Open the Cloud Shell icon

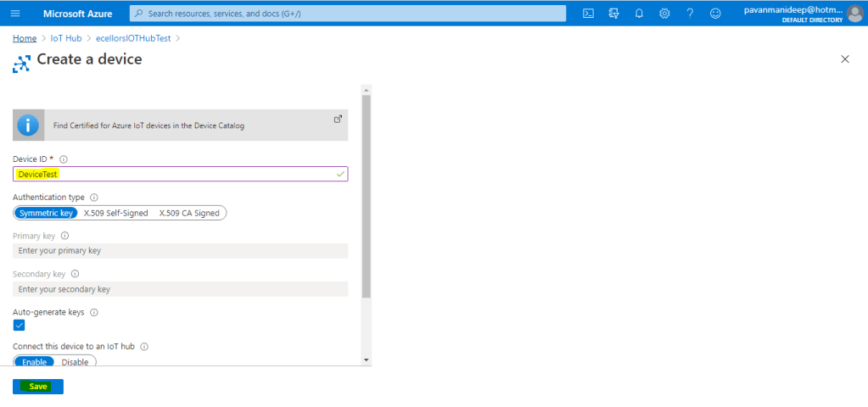click(588, 14)
